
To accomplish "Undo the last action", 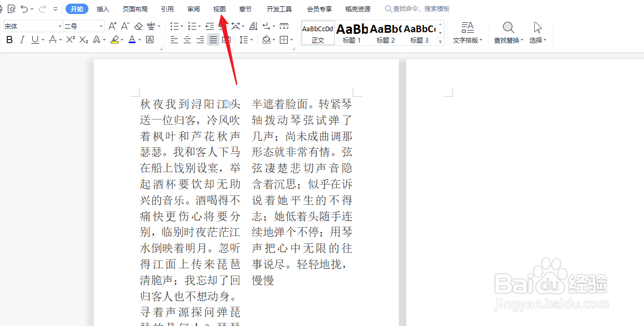I will coord(24,9).
